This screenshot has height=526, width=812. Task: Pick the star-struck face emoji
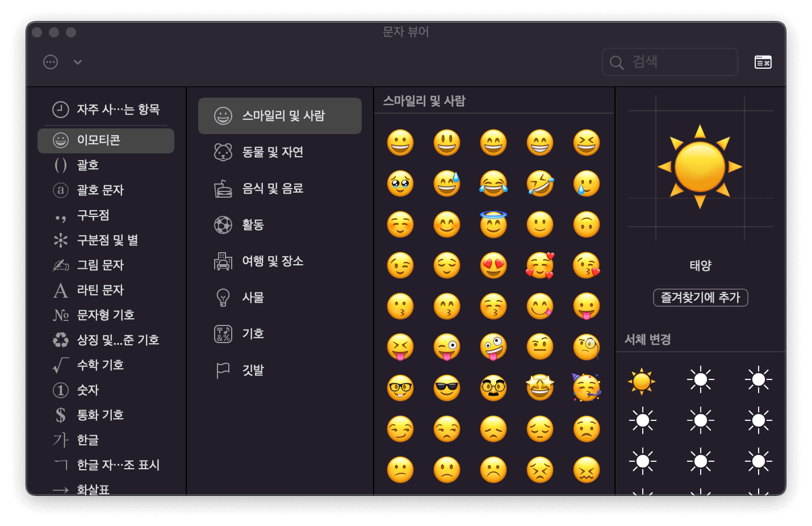[x=540, y=388]
